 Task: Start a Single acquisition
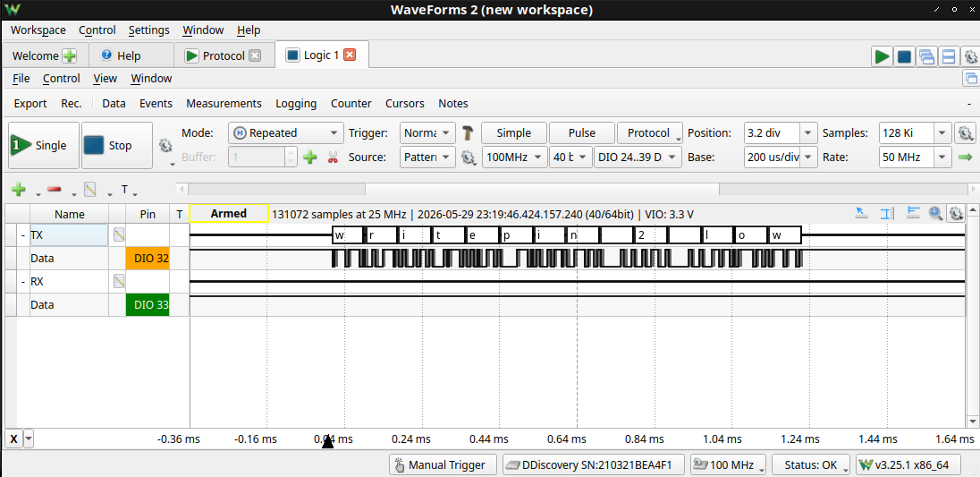(x=44, y=146)
